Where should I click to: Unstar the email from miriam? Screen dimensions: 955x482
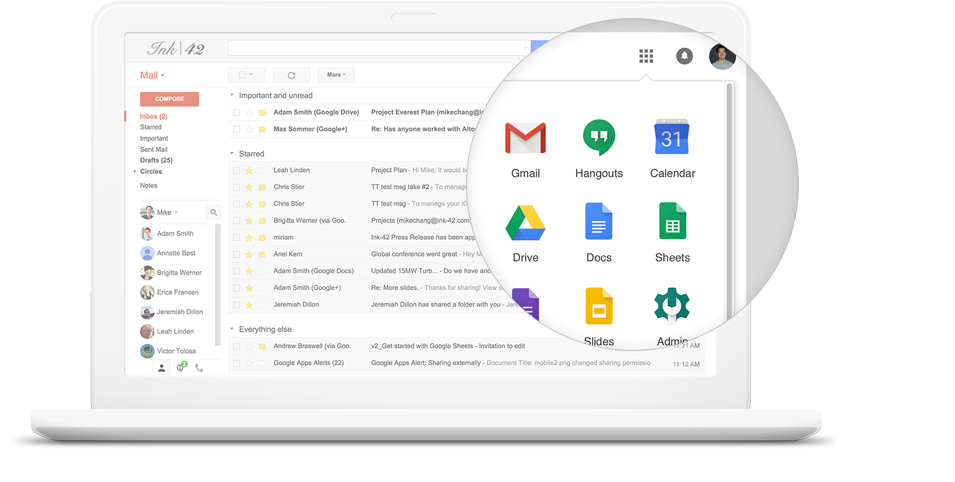pos(250,237)
